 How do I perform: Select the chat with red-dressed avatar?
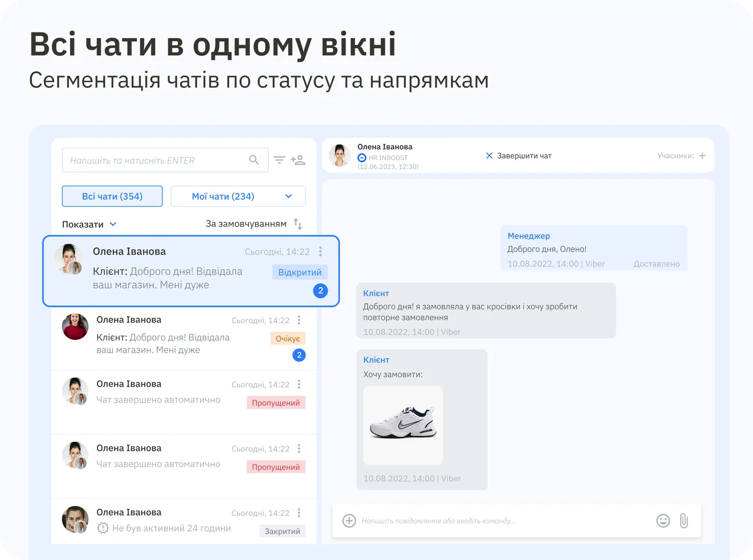click(x=184, y=338)
